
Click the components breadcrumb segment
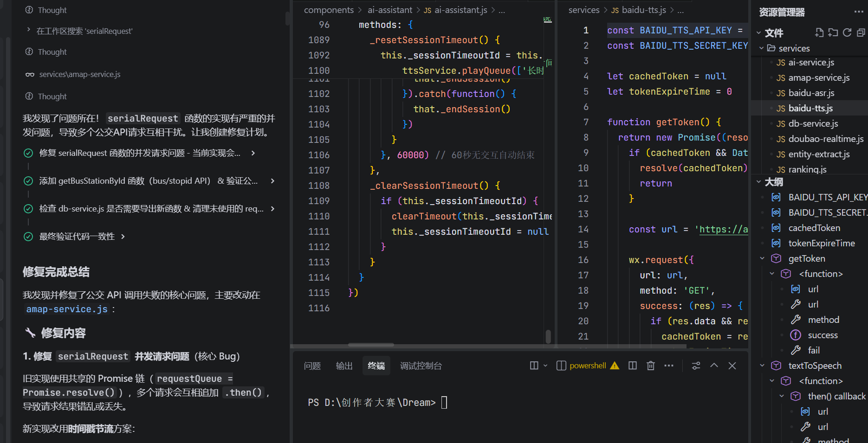[329, 10]
